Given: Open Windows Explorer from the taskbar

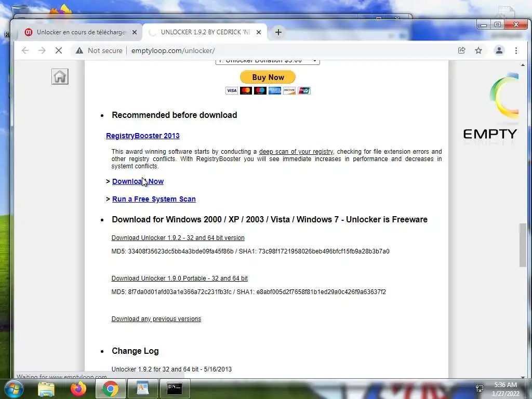Looking at the screenshot, I should pos(46,389).
